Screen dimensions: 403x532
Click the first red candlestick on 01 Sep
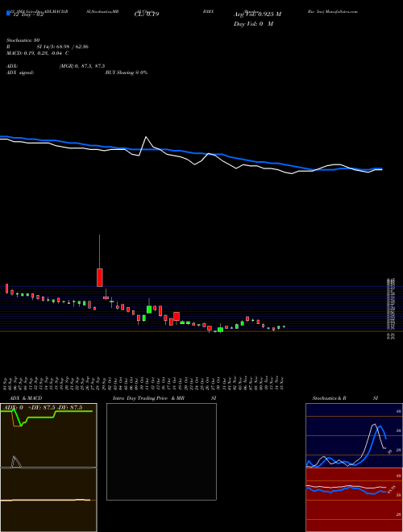(6, 289)
